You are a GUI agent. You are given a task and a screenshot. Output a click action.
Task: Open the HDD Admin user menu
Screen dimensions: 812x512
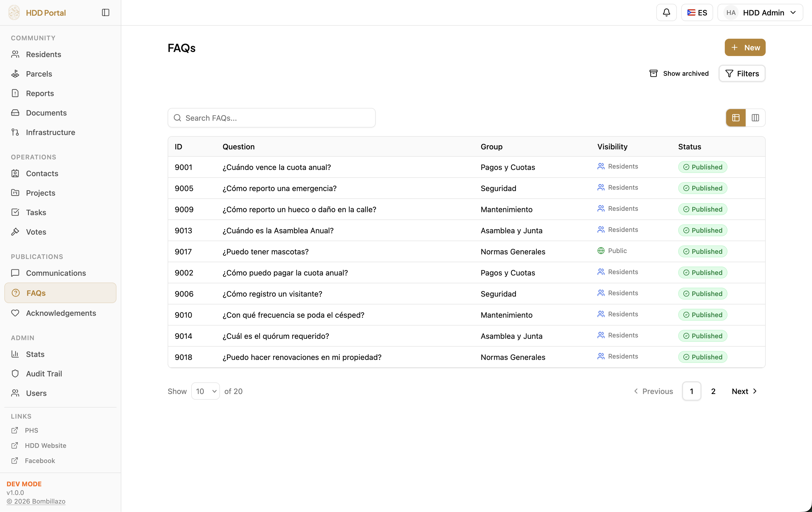click(760, 12)
